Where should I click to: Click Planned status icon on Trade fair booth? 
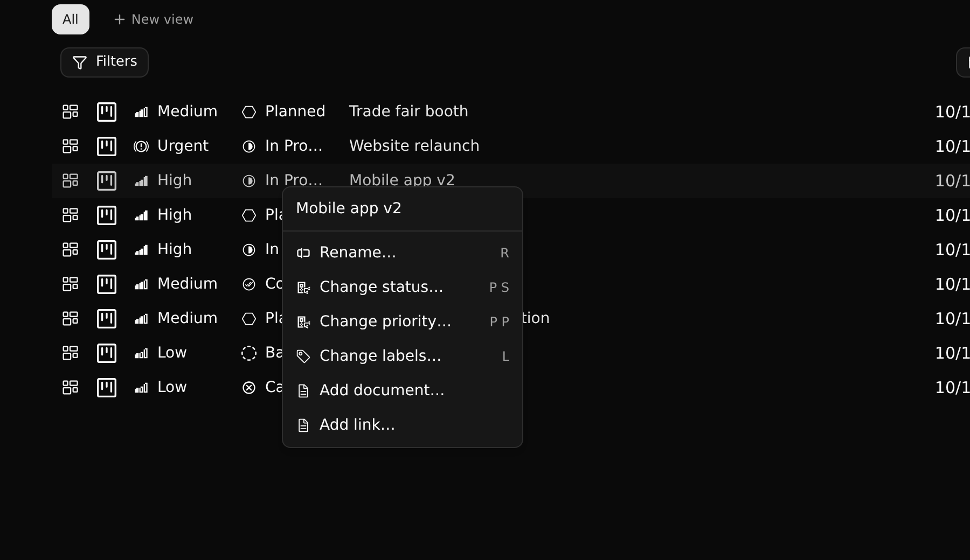tap(249, 112)
